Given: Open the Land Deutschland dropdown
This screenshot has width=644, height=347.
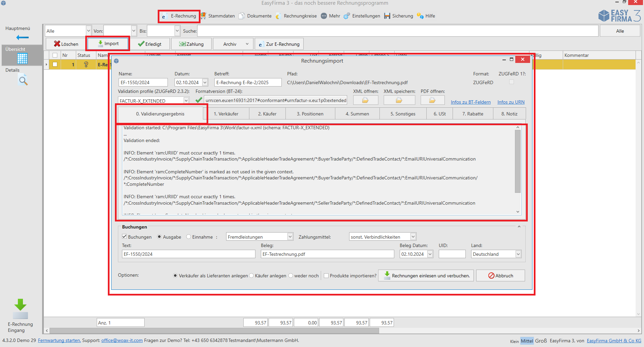Looking at the screenshot, I should 518,254.
